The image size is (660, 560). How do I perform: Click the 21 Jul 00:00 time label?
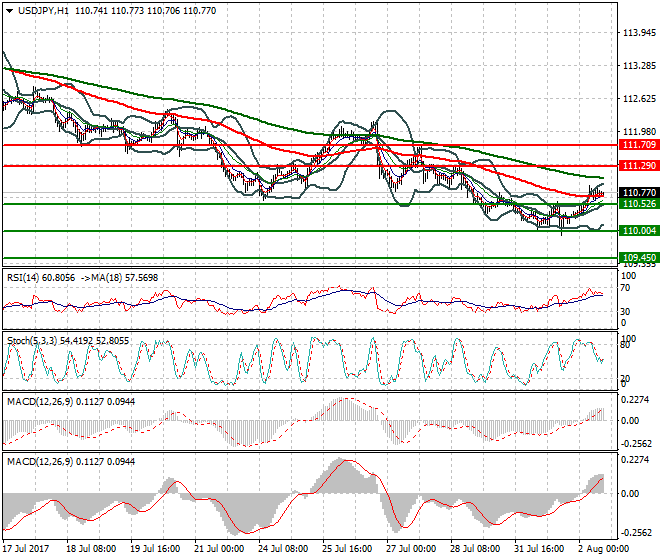219,549
